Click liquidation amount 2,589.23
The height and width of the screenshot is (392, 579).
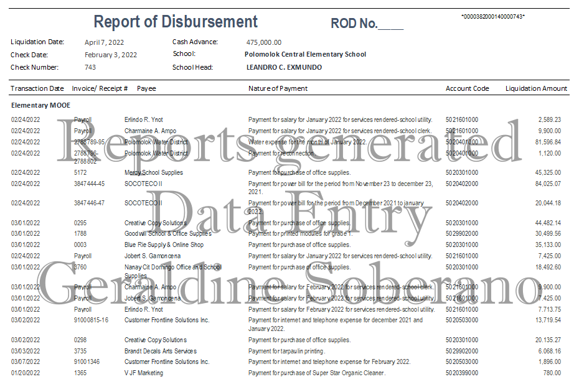pyautogui.click(x=550, y=119)
